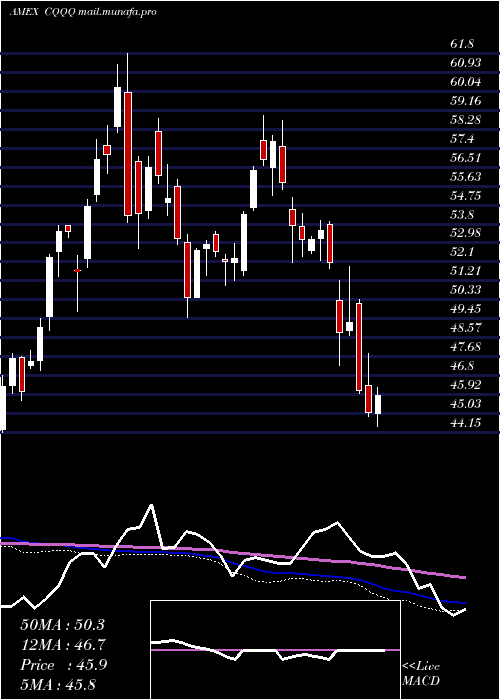Click the 45.03 price axis label
The width and height of the screenshot is (500, 700).
click(466, 404)
